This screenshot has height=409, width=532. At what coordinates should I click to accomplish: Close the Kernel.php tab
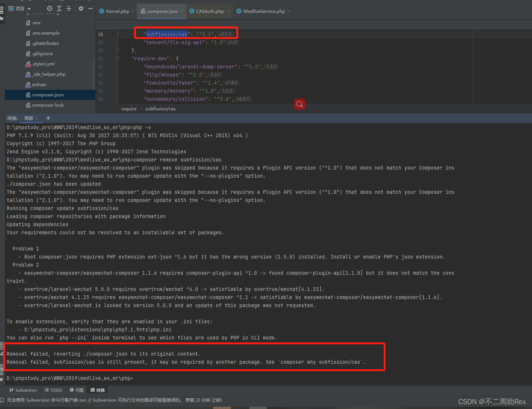tap(133, 11)
